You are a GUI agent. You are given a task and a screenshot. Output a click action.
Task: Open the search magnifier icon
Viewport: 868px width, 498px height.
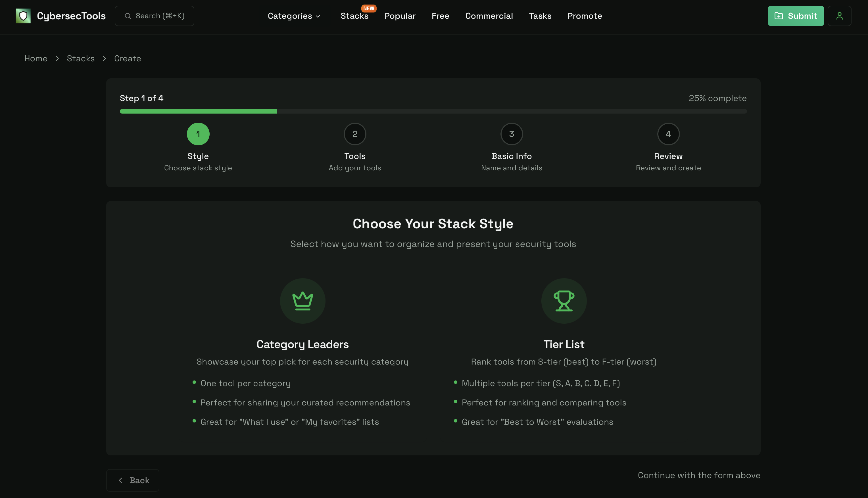click(128, 16)
